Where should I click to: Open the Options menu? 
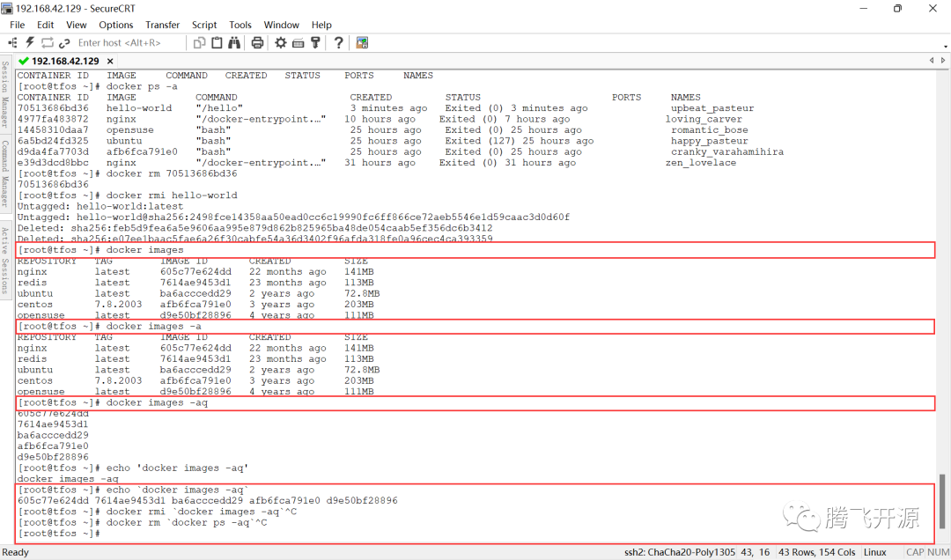click(116, 25)
